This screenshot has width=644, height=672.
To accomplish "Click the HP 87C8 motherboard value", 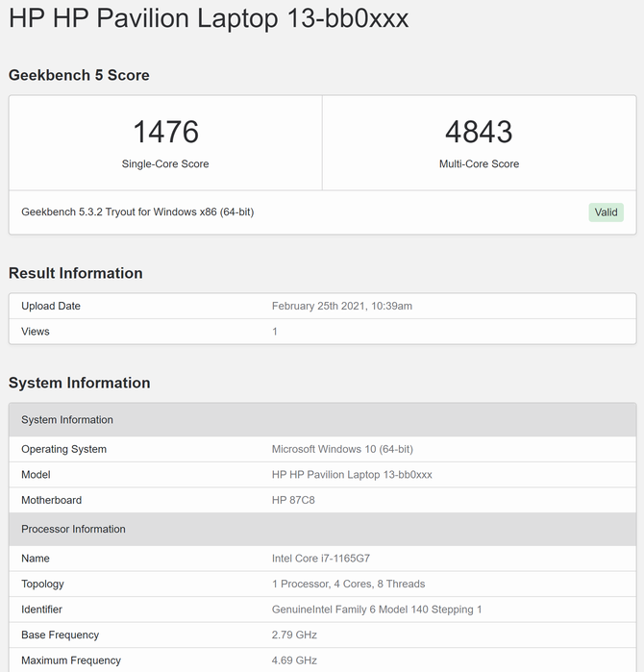I will [x=293, y=500].
